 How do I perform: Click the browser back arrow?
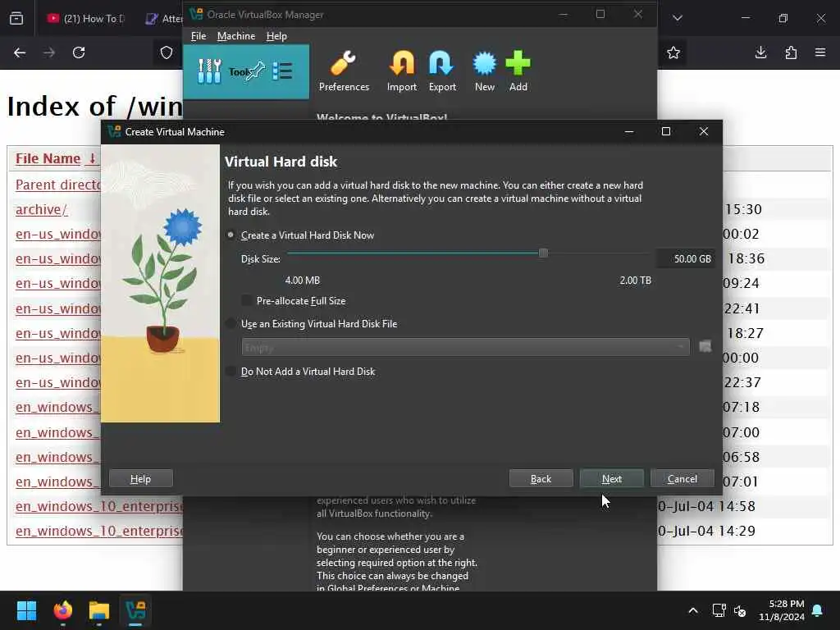click(20, 52)
